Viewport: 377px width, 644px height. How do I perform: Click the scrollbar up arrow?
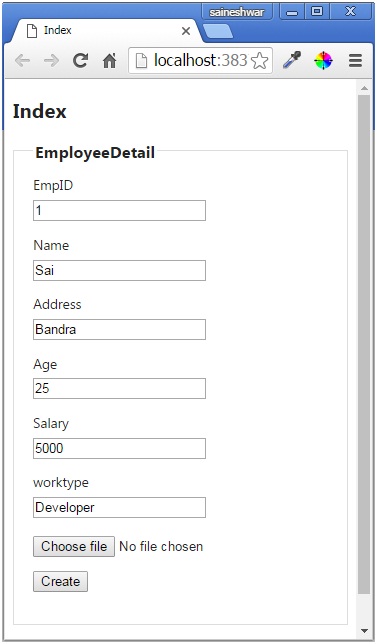364,88
